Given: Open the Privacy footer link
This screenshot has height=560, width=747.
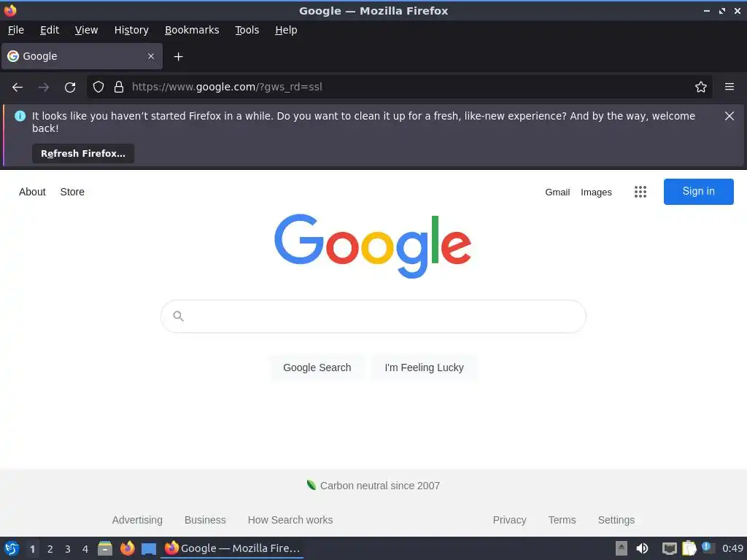Looking at the screenshot, I should click(509, 520).
